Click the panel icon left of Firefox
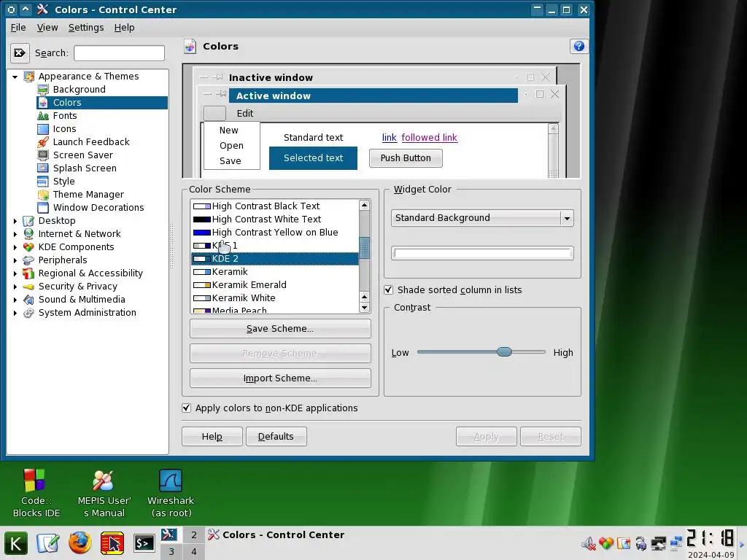Viewport: 747px width, 560px height. (x=47, y=543)
